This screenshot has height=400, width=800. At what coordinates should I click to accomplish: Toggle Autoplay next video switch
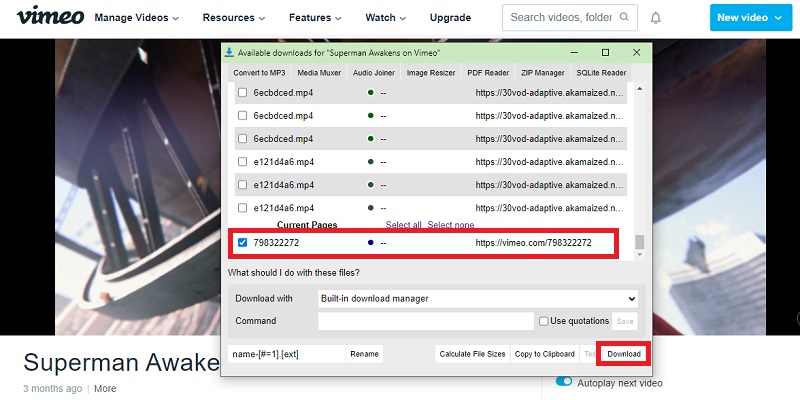click(x=564, y=382)
